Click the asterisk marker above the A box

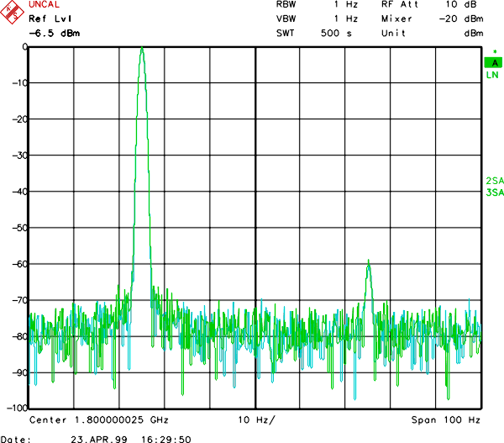pyautogui.click(x=495, y=52)
